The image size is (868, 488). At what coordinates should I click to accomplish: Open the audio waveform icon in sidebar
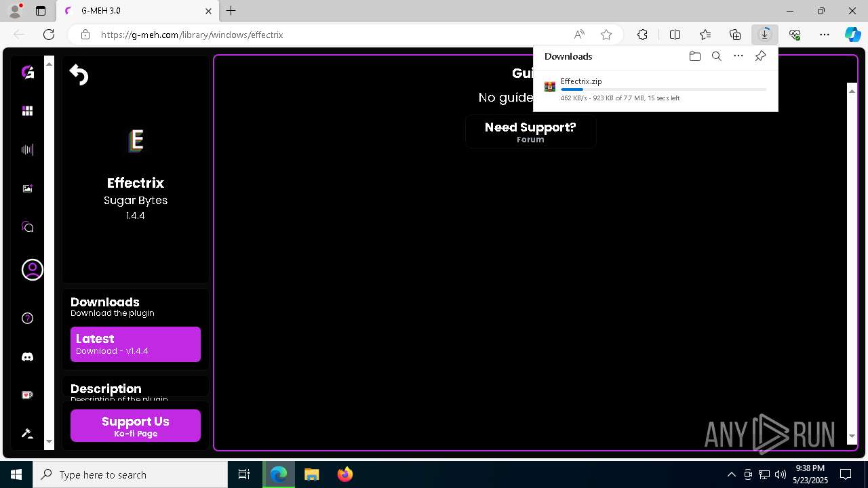(27, 150)
